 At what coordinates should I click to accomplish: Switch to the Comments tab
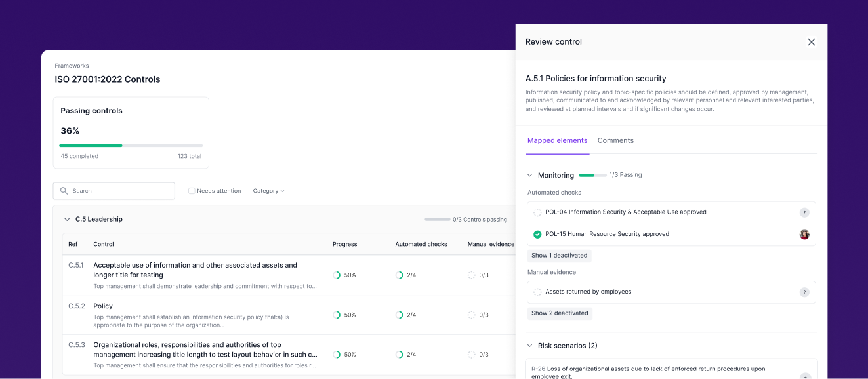pos(615,140)
